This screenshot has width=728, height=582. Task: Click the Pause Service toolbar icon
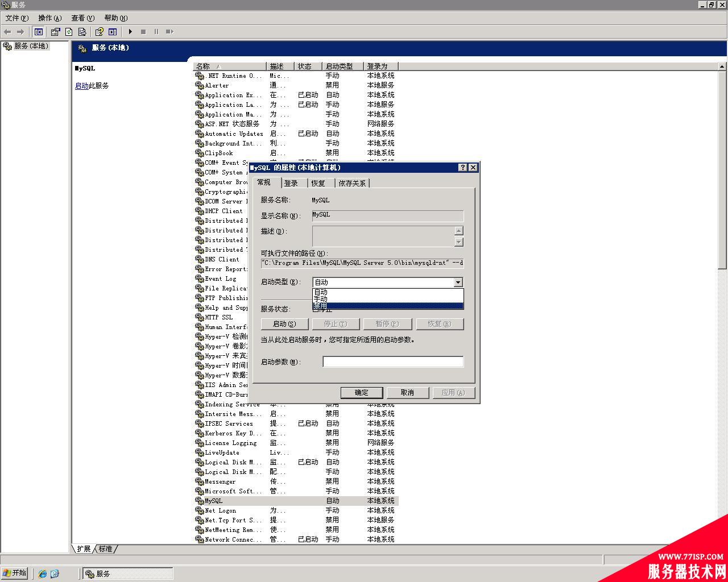tap(156, 32)
